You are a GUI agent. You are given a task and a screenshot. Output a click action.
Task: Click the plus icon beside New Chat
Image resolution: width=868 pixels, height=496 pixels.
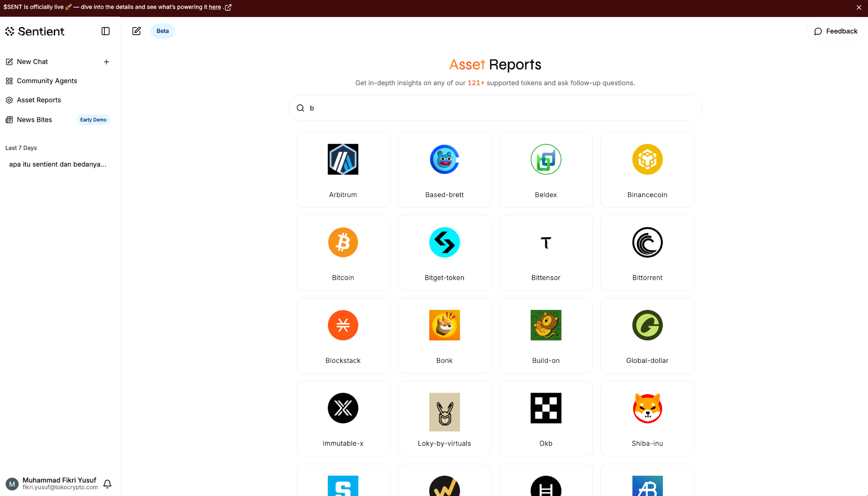106,62
